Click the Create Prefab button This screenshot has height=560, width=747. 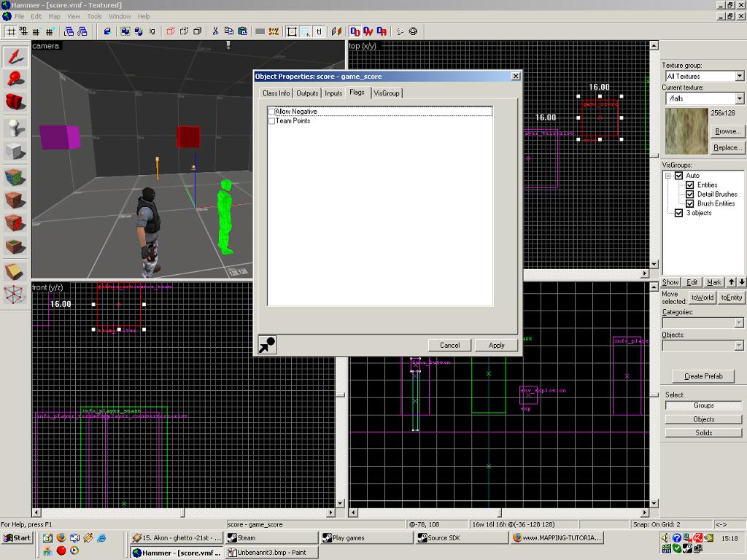[703, 376]
